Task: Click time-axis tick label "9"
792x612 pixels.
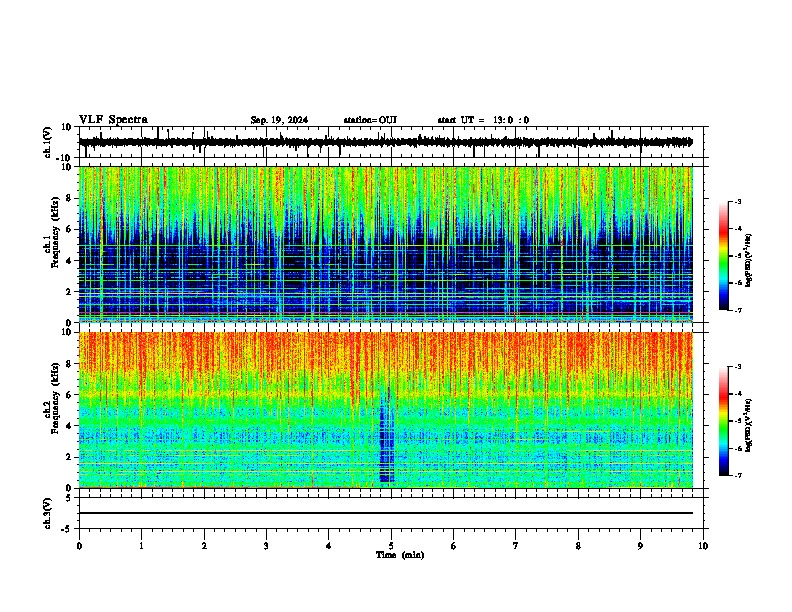Action: [640, 546]
